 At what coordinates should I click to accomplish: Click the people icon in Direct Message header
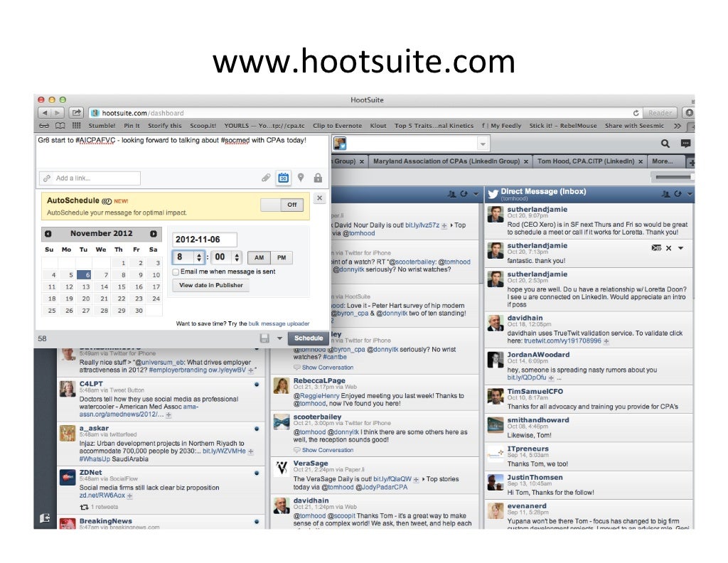pos(665,194)
